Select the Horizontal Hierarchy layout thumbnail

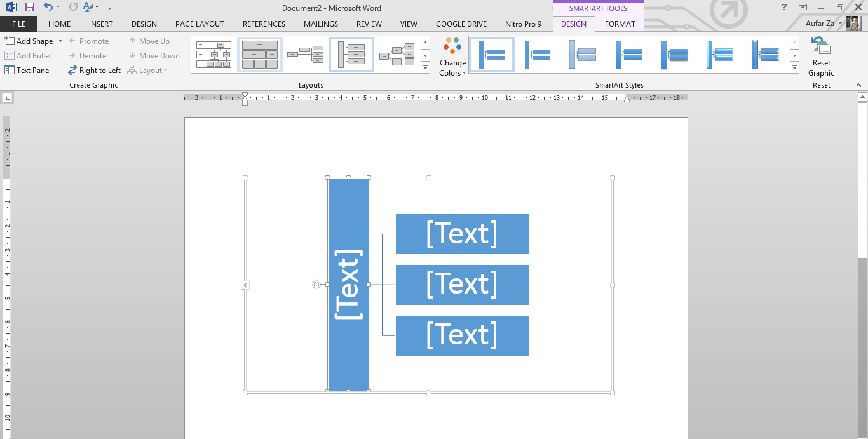pyautogui.click(x=306, y=55)
